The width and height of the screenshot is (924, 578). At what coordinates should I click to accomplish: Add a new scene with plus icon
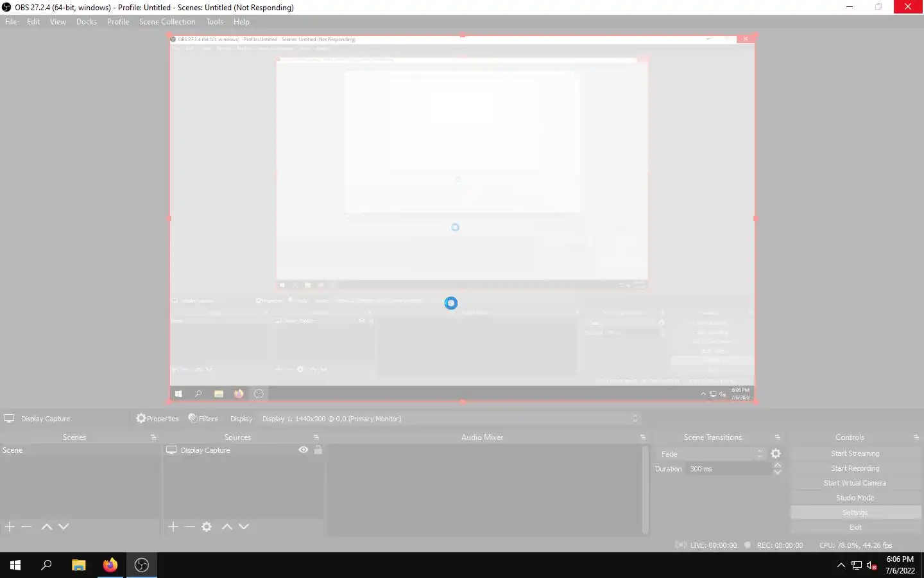coord(10,527)
